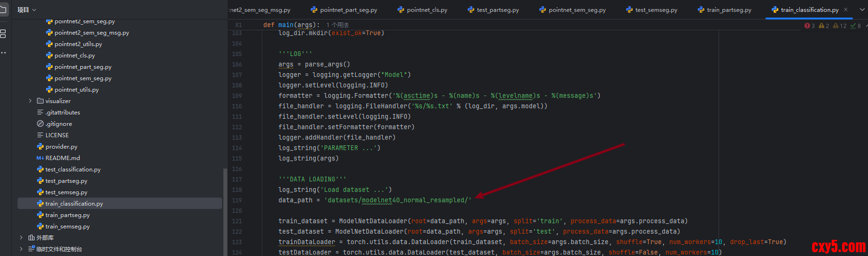Click the data_path string on line 119
The height and width of the screenshot is (256, 868).
[x=397, y=200]
